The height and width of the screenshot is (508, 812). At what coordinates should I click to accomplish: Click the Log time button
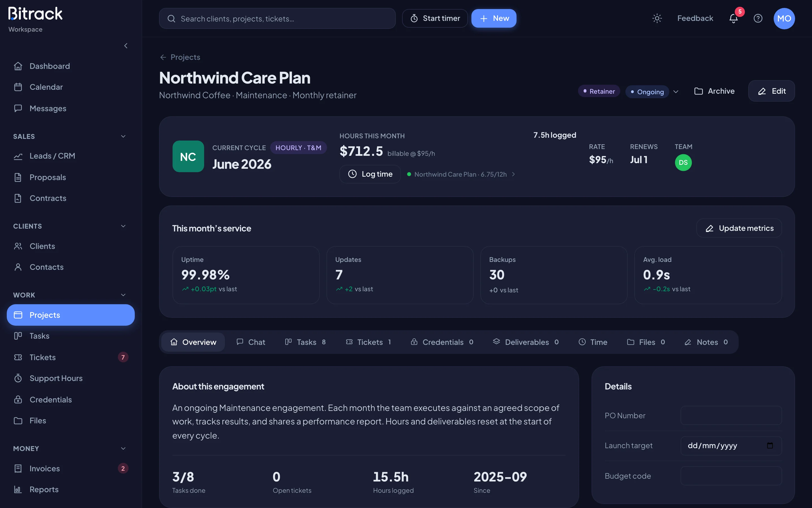pyautogui.click(x=370, y=174)
